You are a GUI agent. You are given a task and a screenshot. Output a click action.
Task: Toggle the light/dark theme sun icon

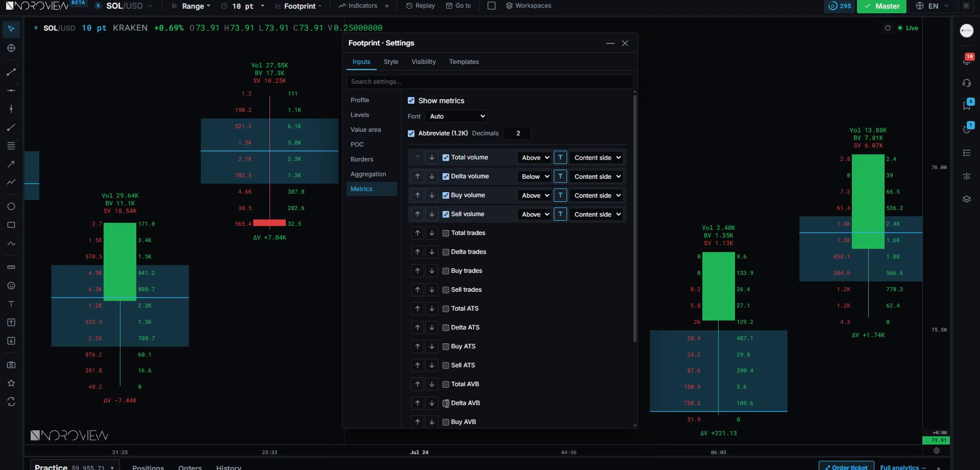(x=966, y=6)
